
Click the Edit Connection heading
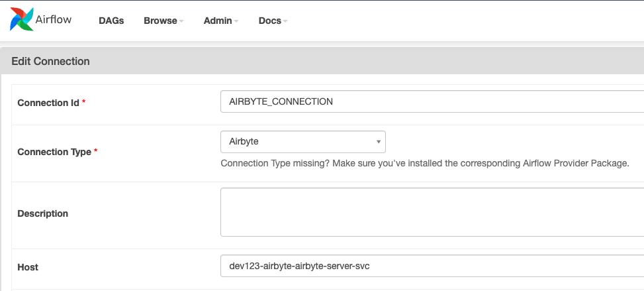point(50,62)
